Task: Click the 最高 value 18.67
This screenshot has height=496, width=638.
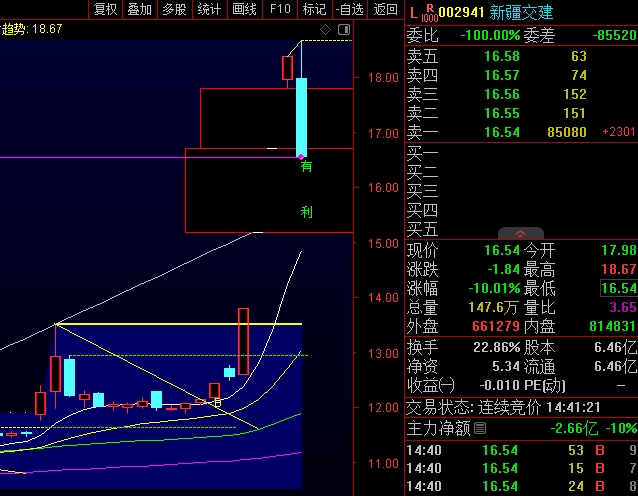Action: click(x=619, y=269)
